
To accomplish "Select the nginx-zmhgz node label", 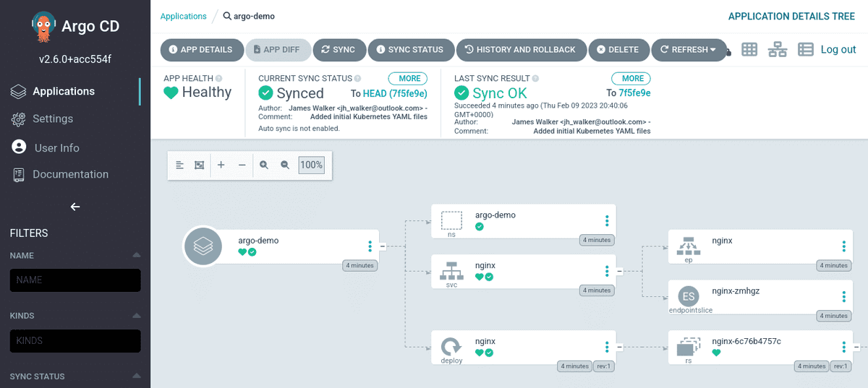I will pos(736,290).
